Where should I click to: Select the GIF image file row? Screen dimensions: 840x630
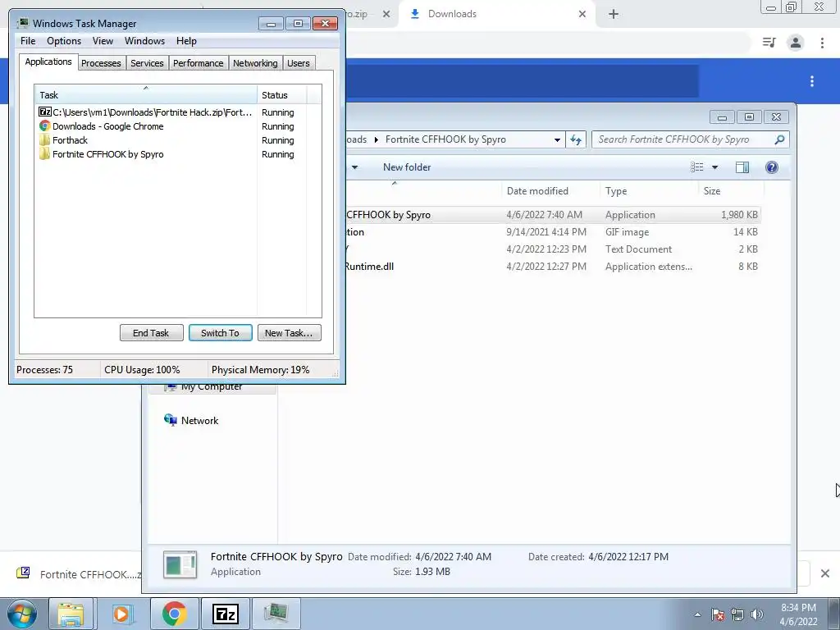[x=553, y=232]
